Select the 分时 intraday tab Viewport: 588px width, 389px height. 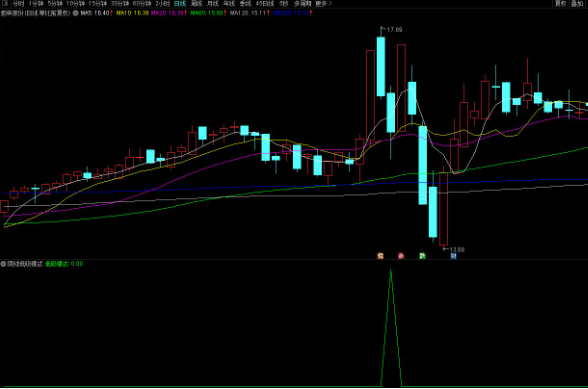coord(18,4)
